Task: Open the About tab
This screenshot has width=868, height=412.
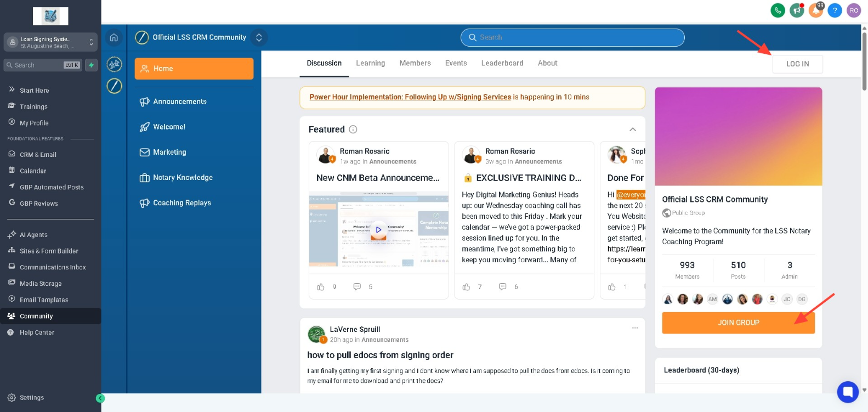Action: tap(547, 63)
